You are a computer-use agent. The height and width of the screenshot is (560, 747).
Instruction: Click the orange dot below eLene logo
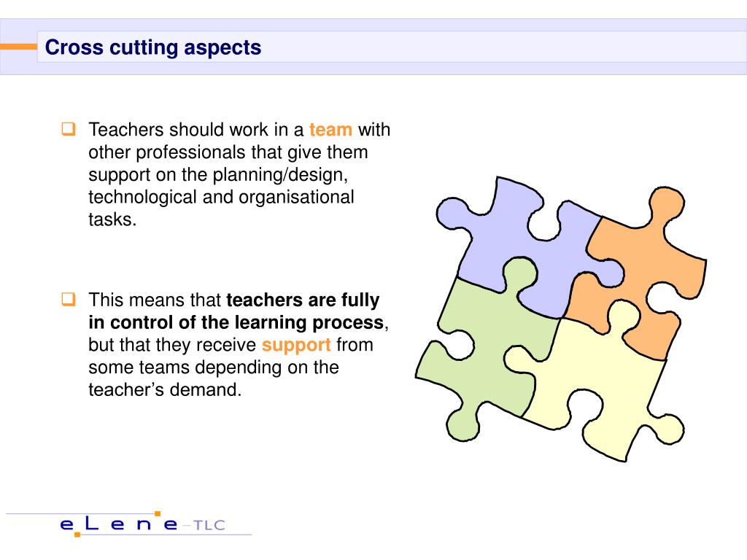tap(77, 534)
